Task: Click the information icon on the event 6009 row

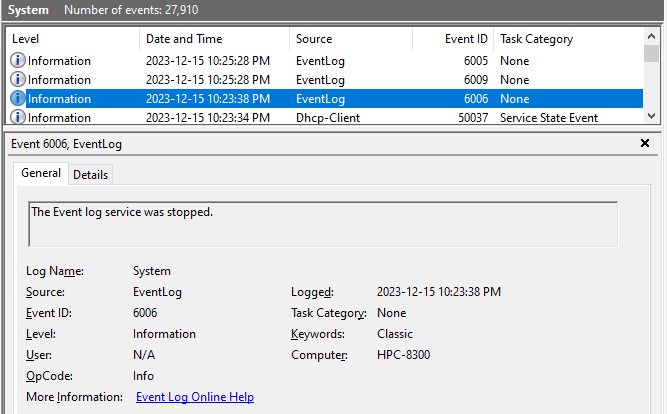Action: coord(18,80)
